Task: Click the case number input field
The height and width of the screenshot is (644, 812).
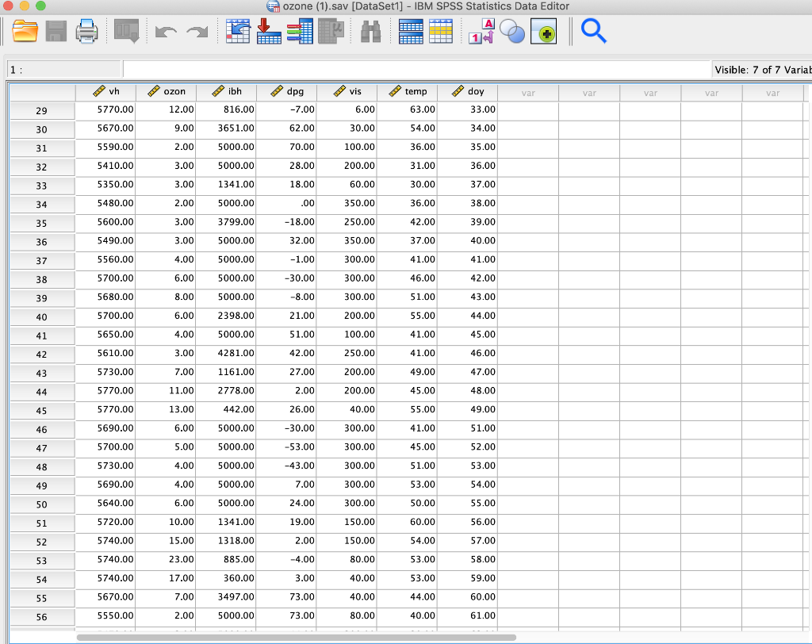Action: (63, 70)
